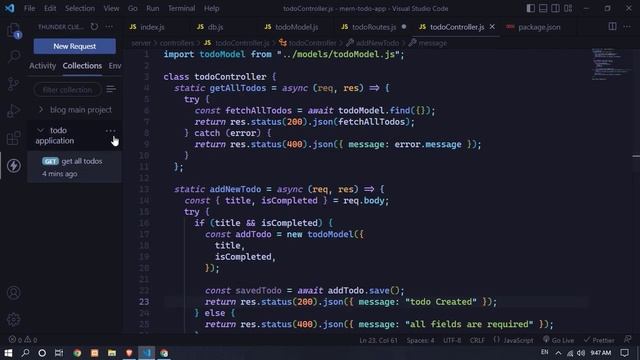Open File Explorer from taskbar
The image size is (640, 360).
click(x=112, y=353)
